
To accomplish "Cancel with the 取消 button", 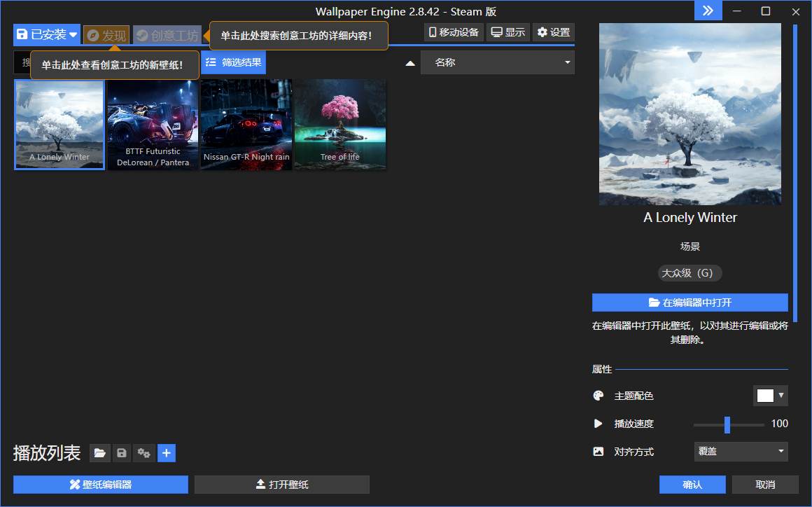I will [765, 485].
